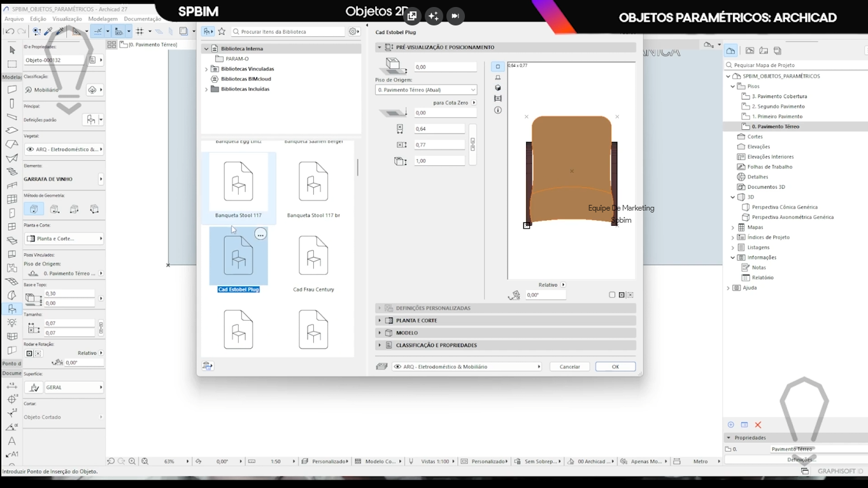Click the Undo arrow in toolbar
The height and width of the screenshot is (488, 868).
click(x=9, y=31)
